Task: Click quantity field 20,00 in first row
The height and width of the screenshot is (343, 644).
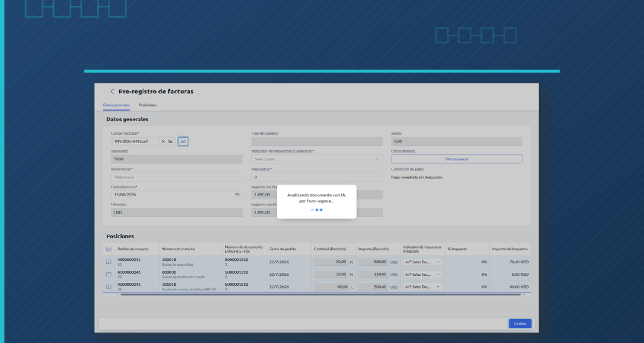Action: pyautogui.click(x=331, y=262)
